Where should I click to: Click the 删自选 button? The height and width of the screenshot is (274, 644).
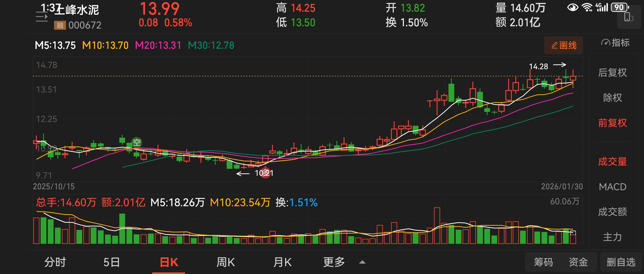621,262
